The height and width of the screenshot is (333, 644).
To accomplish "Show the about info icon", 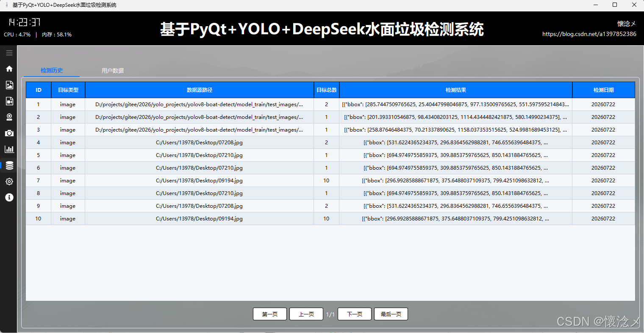I will click(9, 198).
